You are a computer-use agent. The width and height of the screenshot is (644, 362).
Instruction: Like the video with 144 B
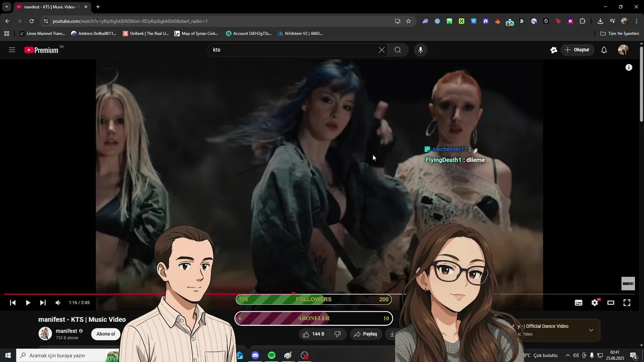click(x=313, y=334)
